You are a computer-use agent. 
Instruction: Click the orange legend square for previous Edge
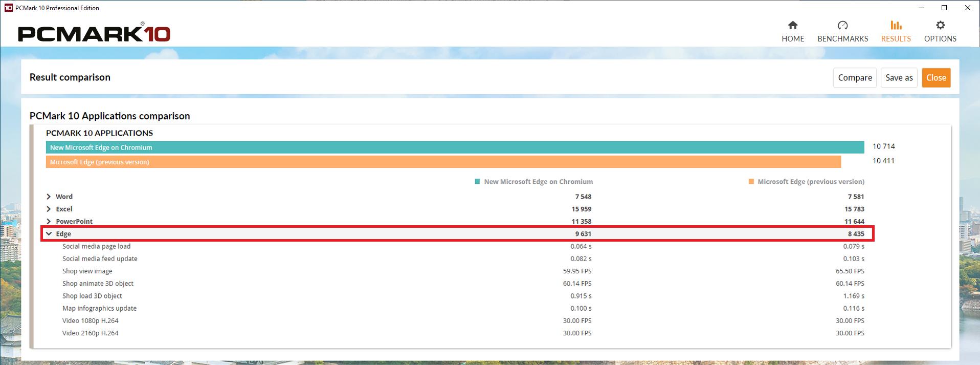pyautogui.click(x=751, y=182)
